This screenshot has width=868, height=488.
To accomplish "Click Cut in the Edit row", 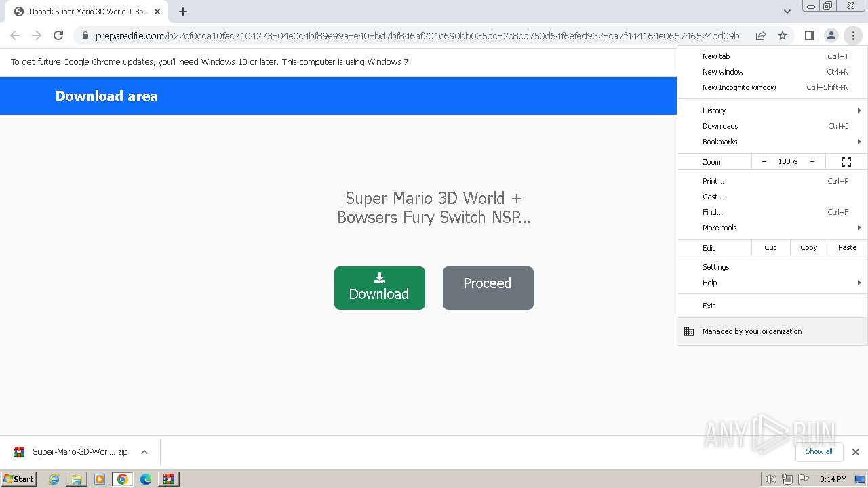I will coord(770,247).
